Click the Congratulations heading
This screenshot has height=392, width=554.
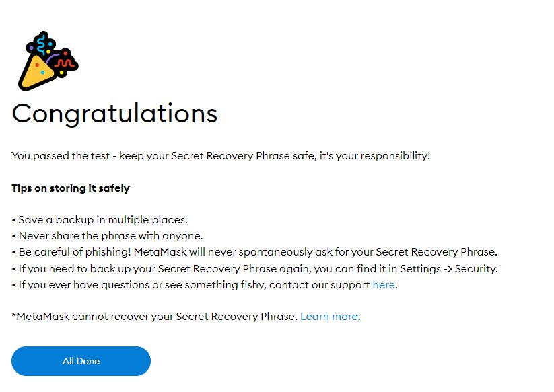tap(114, 113)
